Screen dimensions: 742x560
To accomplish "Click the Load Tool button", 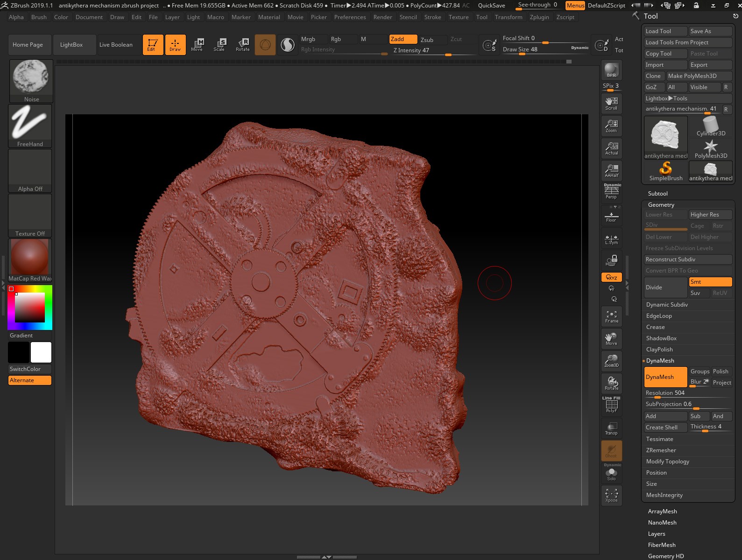I will tap(665, 31).
